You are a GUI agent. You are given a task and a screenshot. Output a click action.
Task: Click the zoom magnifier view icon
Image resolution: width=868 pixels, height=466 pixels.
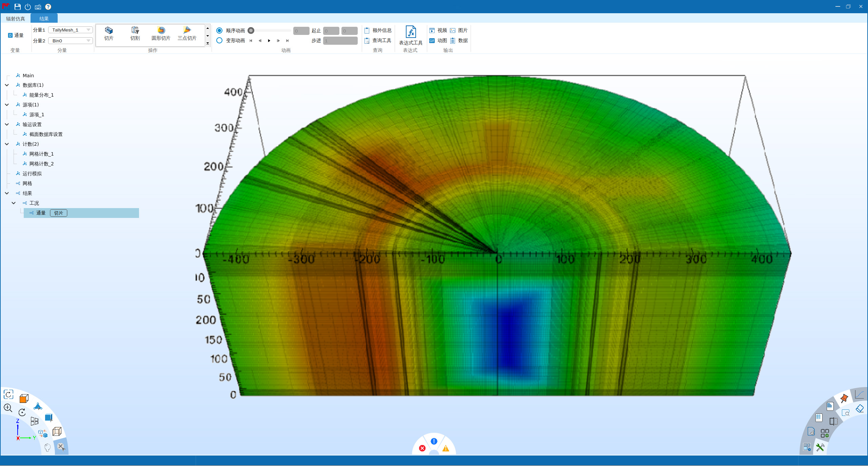(8, 408)
